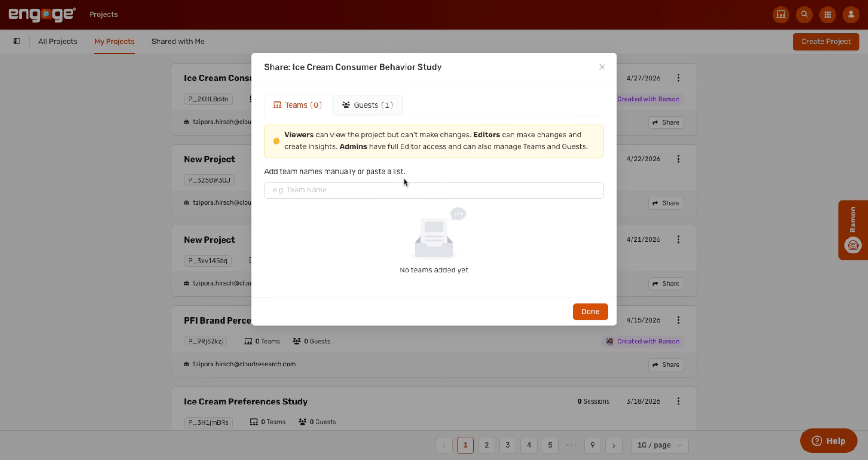This screenshot has width=868, height=460.
Task: Go to page 5
Action: (x=550, y=445)
